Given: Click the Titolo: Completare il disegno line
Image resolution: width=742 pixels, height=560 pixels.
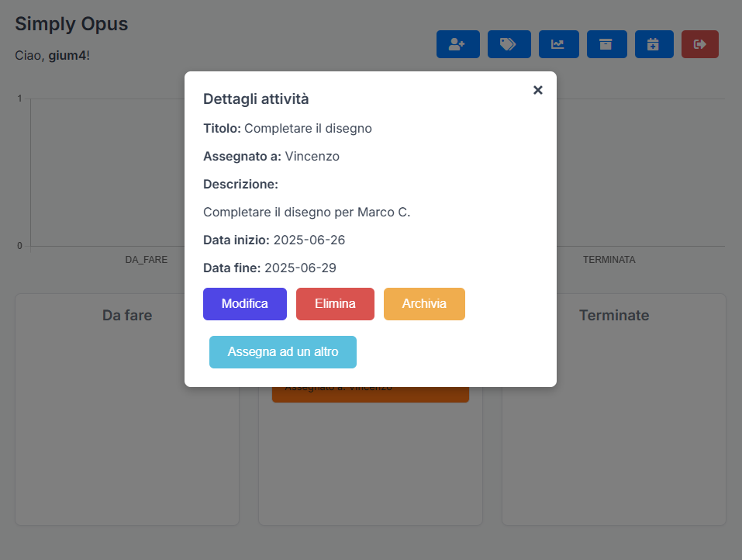Looking at the screenshot, I should point(287,128).
